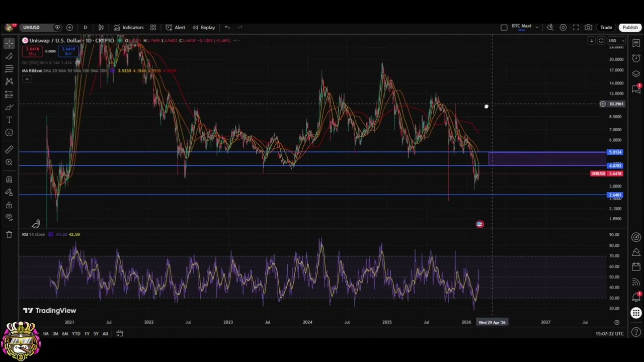Viewport: 644px width, 362px height.
Task: Redo the chart action
Action: pos(240,27)
